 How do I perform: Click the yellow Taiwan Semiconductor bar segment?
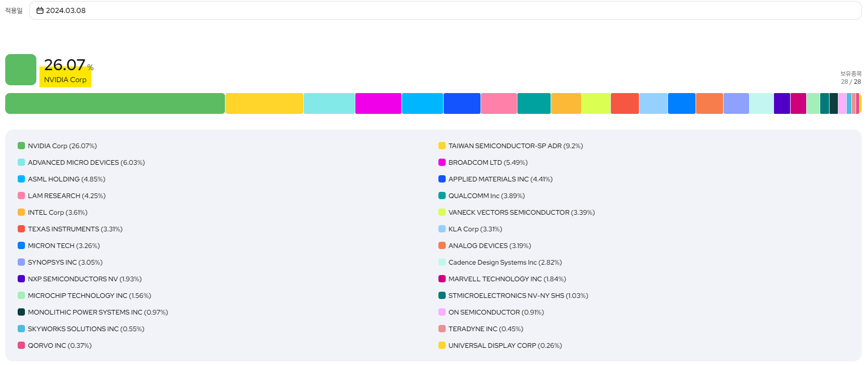(264, 103)
